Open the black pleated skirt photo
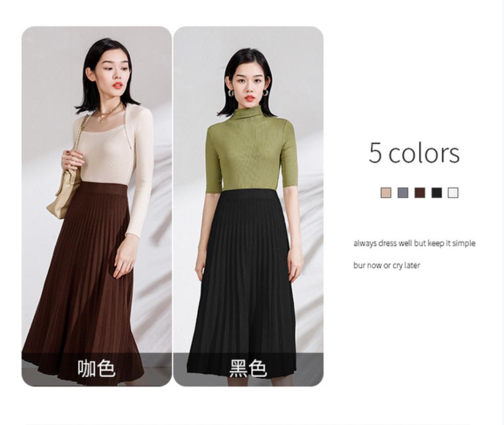This screenshot has height=425, width=504. 248,206
